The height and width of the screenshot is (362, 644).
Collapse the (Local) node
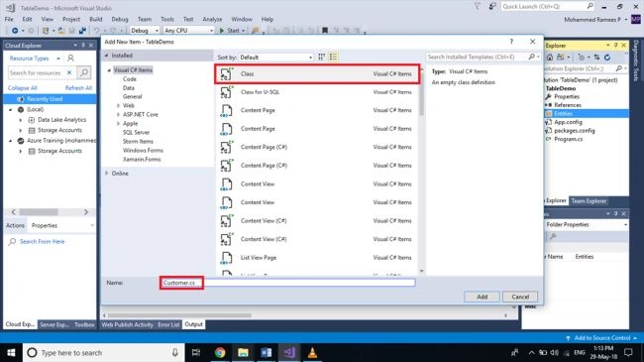[x=11, y=110]
